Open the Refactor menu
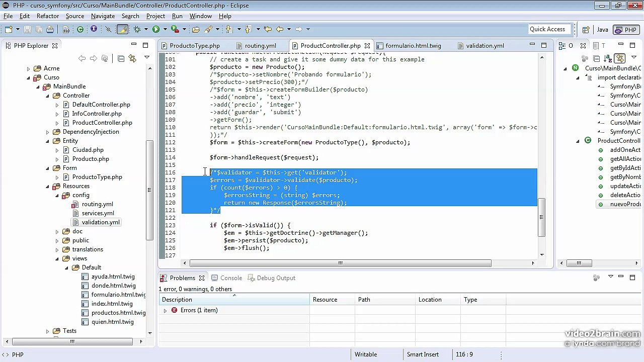The image size is (644, 362). pyautogui.click(x=48, y=16)
